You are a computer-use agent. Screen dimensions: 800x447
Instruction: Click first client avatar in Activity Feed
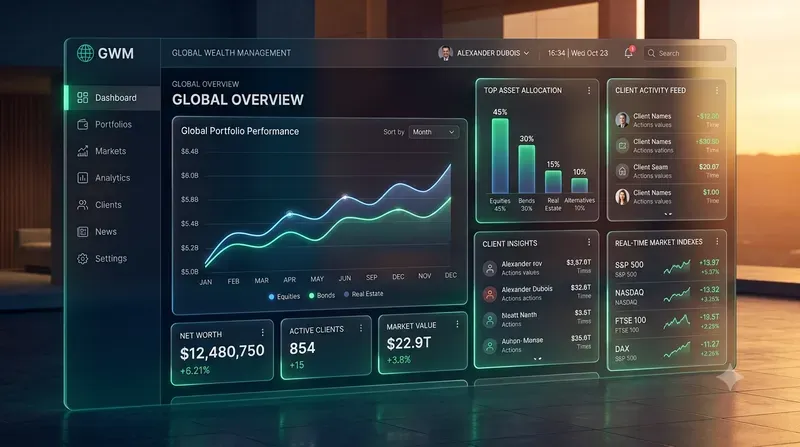[622, 120]
